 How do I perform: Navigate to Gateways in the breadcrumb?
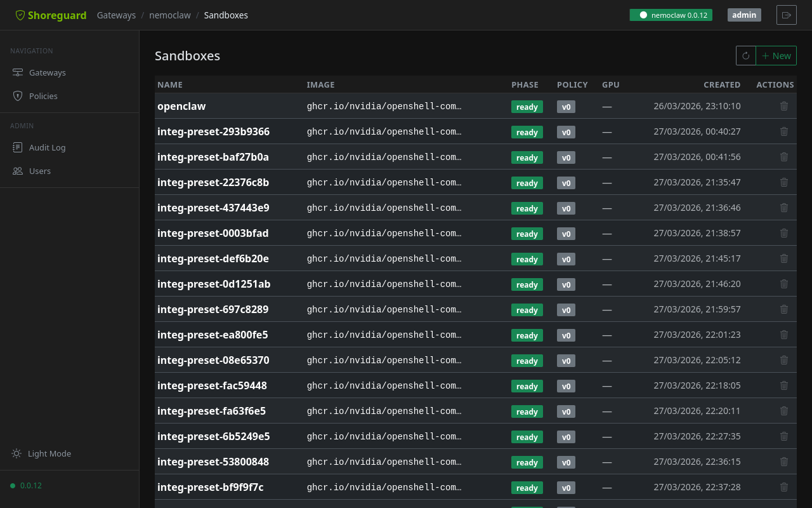116,15
